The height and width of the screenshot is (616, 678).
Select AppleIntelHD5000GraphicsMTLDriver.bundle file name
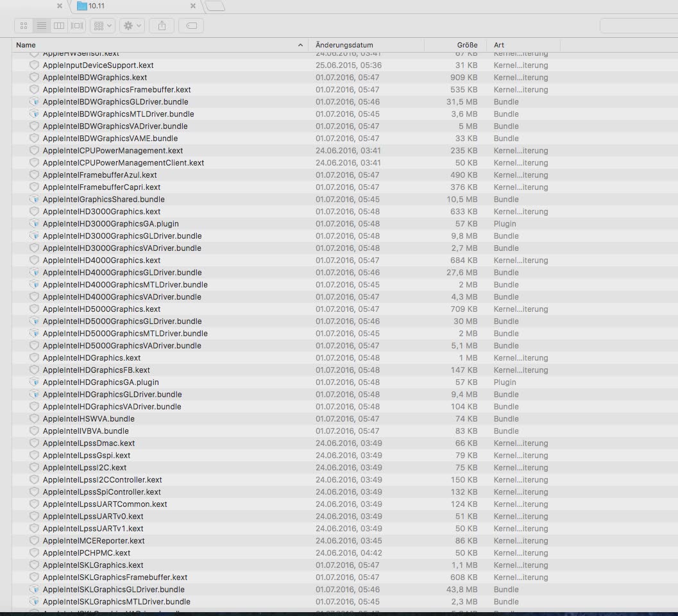coord(125,334)
